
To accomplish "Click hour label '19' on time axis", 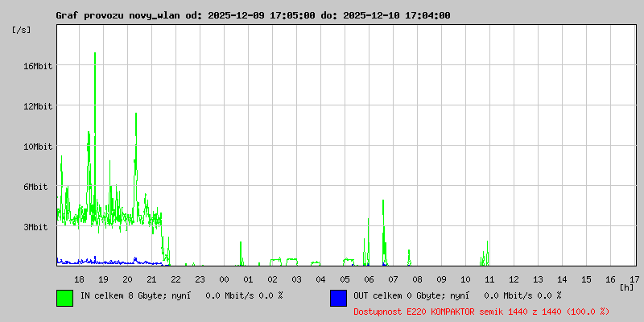I will point(104,279).
